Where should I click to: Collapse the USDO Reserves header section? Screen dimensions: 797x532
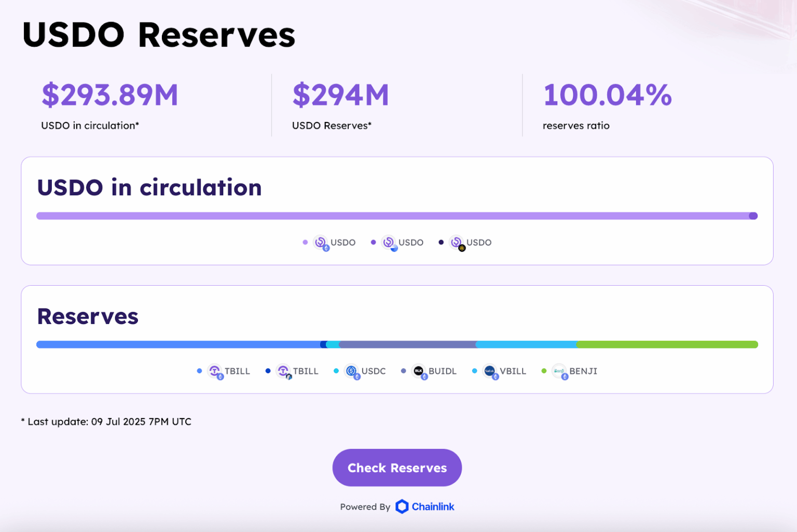[159, 35]
